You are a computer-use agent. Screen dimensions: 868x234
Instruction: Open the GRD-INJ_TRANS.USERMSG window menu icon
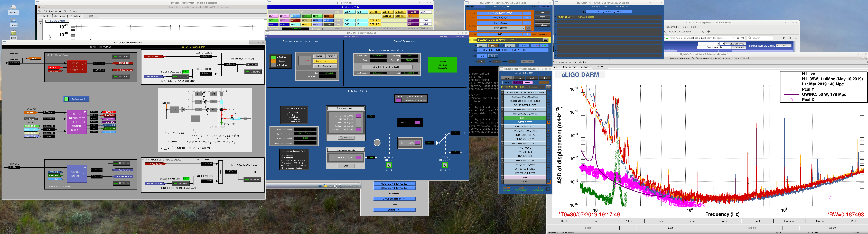coord(556,3)
